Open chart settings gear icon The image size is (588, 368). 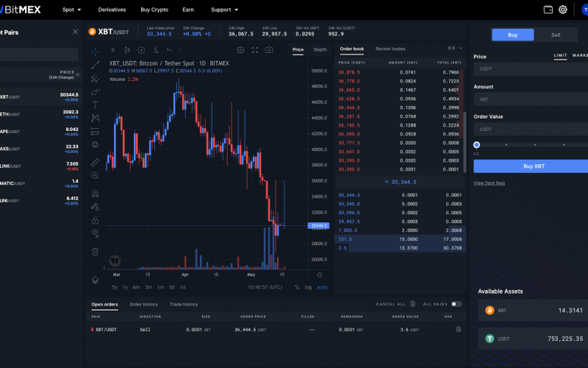click(240, 50)
